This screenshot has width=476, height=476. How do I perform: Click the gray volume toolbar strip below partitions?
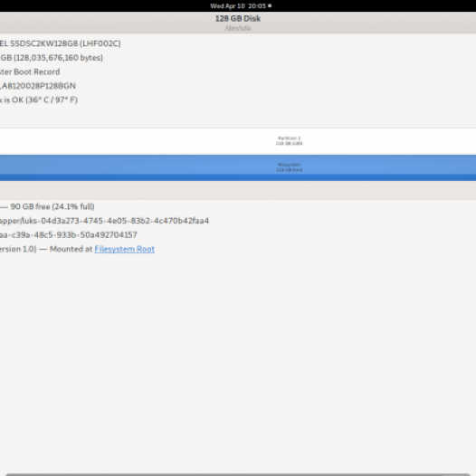[x=238, y=190]
